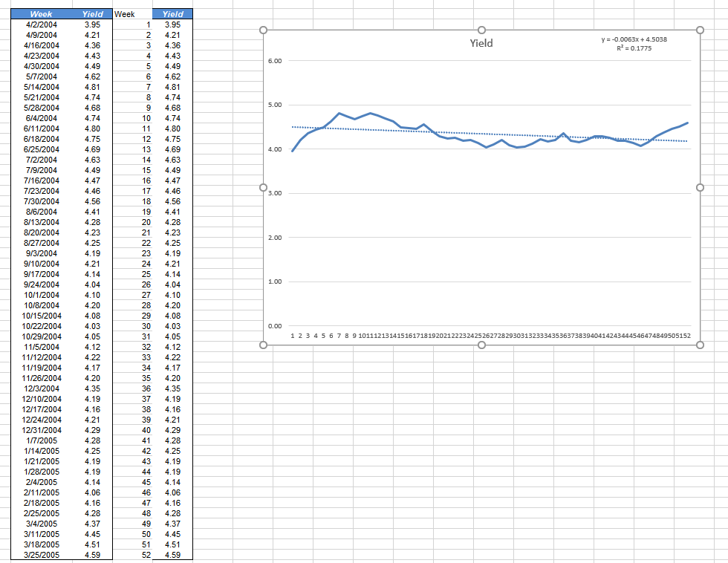Select the chart's top-left corner sizing handle

[x=263, y=30]
